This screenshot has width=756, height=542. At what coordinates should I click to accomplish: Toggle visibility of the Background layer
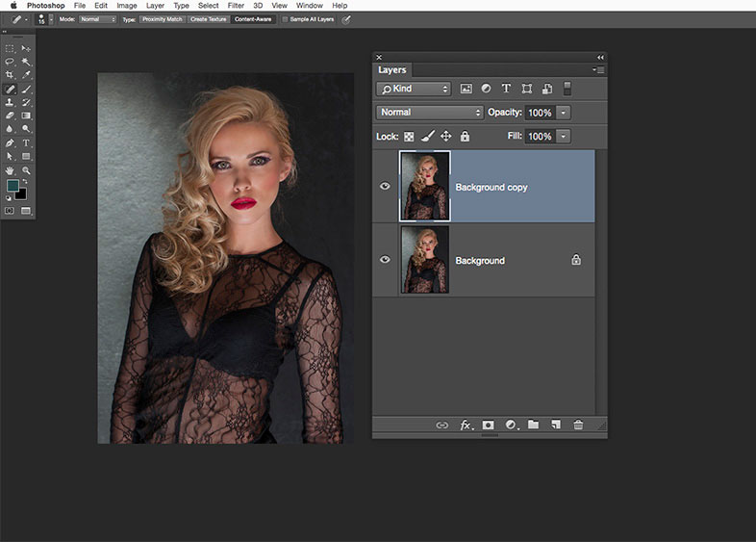tap(385, 260)
